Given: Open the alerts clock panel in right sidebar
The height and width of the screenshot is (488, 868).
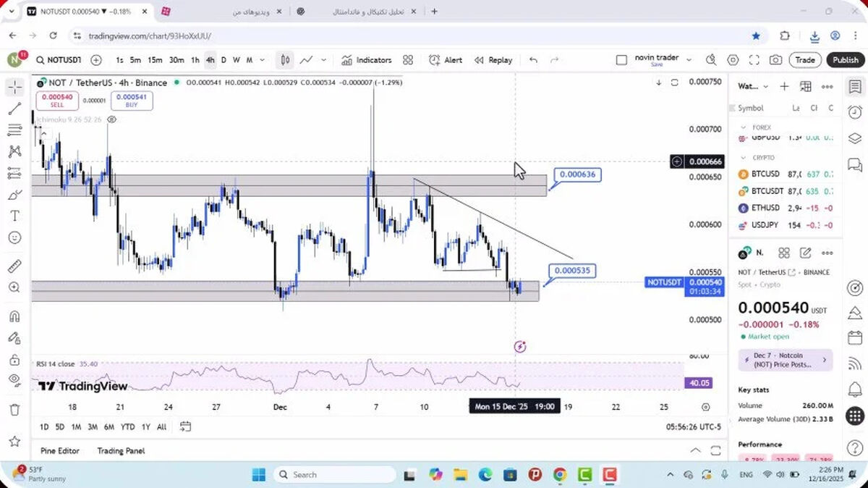Looking at the screenshot, I should coord(855,112).
